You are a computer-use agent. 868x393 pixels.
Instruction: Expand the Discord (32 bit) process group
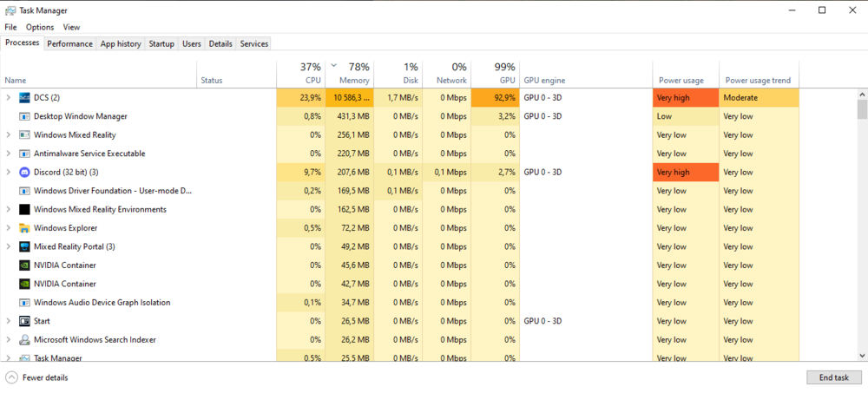click(x=9, y=172)
